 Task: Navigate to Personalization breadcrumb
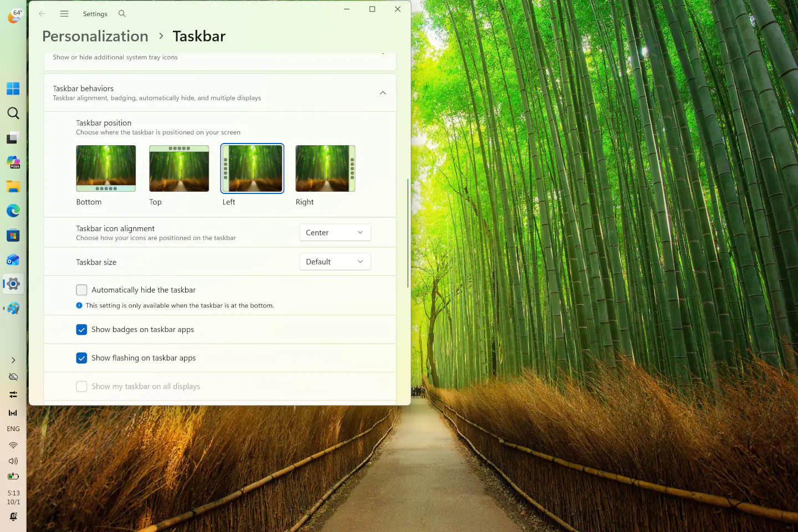pyautogui.click(x=95, y=36)
